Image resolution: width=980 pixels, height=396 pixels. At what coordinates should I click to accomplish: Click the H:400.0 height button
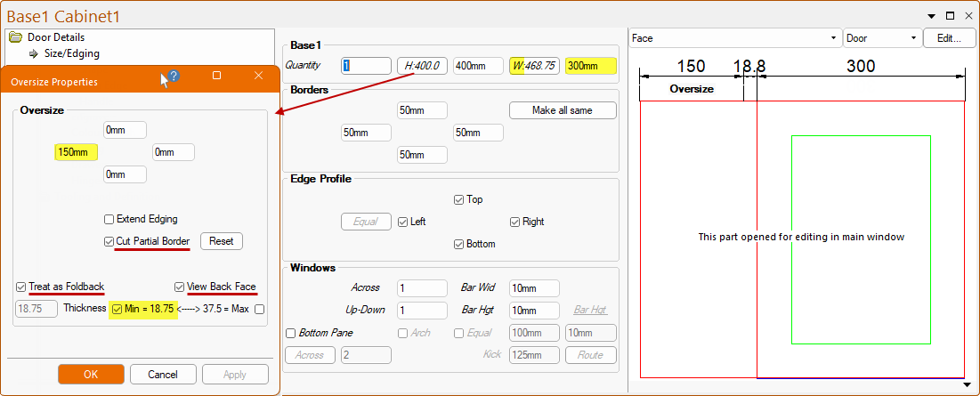[423, 66]
